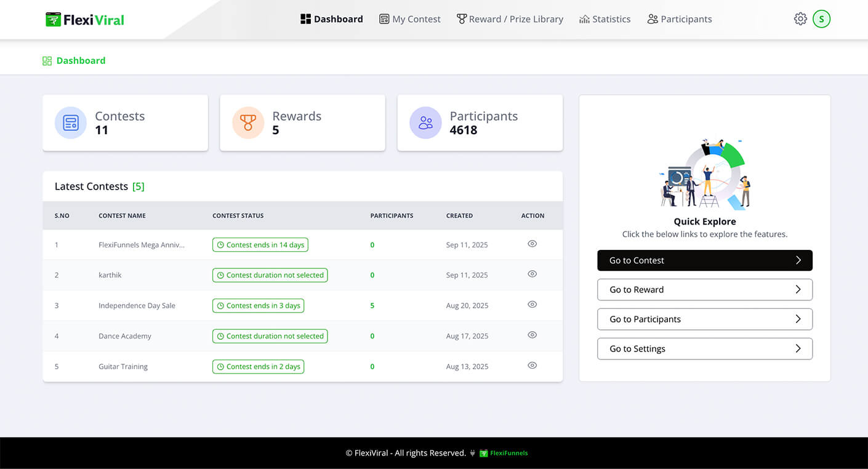The width and height of the screenshot is (868, 469).
Task: Click the chevron on Go to Settings
Action: click(x=798, y=349)
